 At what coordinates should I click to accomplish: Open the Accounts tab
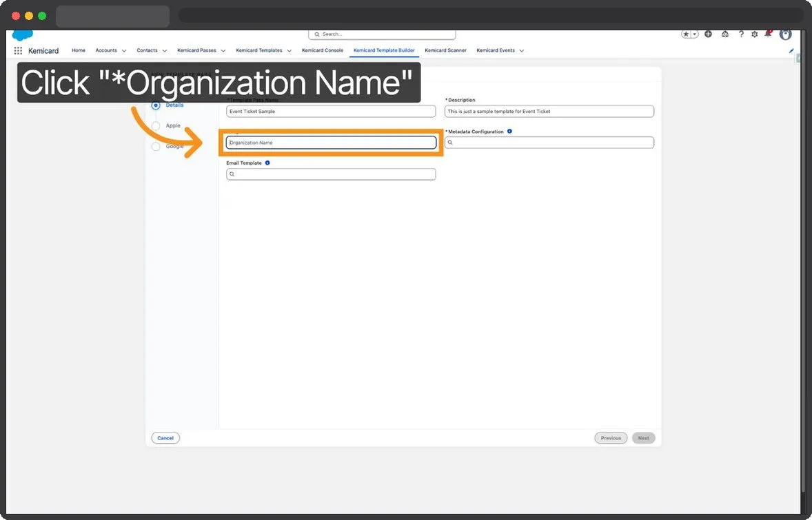[106, 50]
